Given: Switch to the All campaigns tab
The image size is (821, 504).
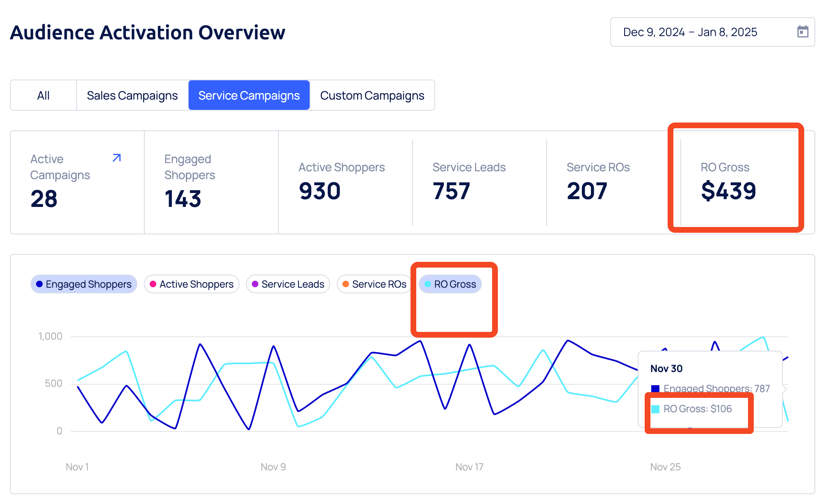Looking at the screenshot, I should [43, 95].
